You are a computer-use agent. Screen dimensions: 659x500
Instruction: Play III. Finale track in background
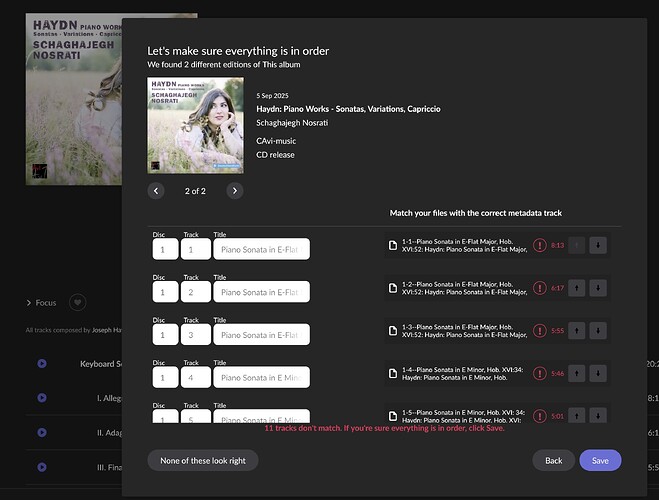[x=42, y=467]
